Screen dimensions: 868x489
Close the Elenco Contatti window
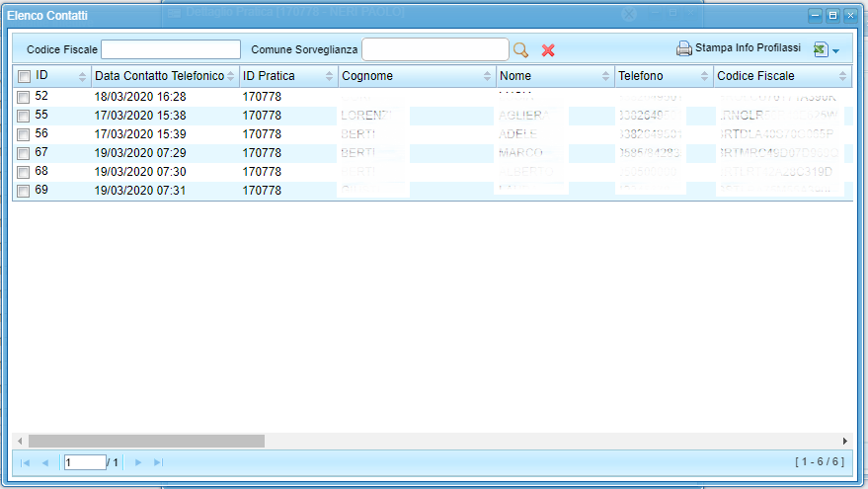pos(850,16)
